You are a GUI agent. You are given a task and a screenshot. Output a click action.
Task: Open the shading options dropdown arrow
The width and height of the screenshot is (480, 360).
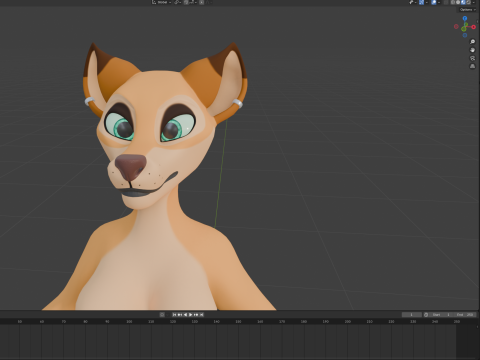coord(474,2)
